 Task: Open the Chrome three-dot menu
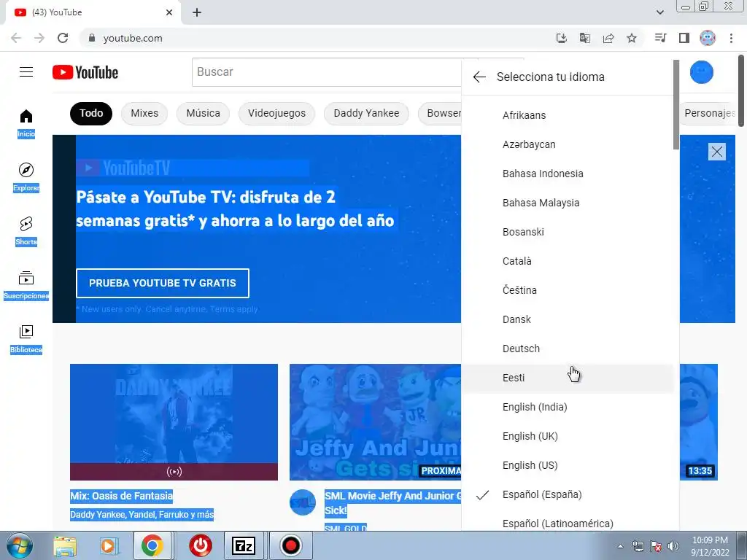(x=731, y=38)
